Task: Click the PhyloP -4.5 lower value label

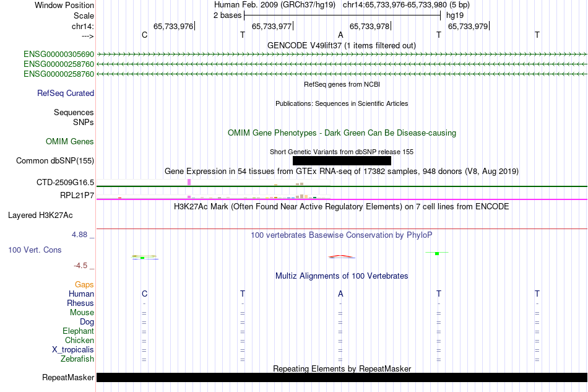Action: [80, 266]
